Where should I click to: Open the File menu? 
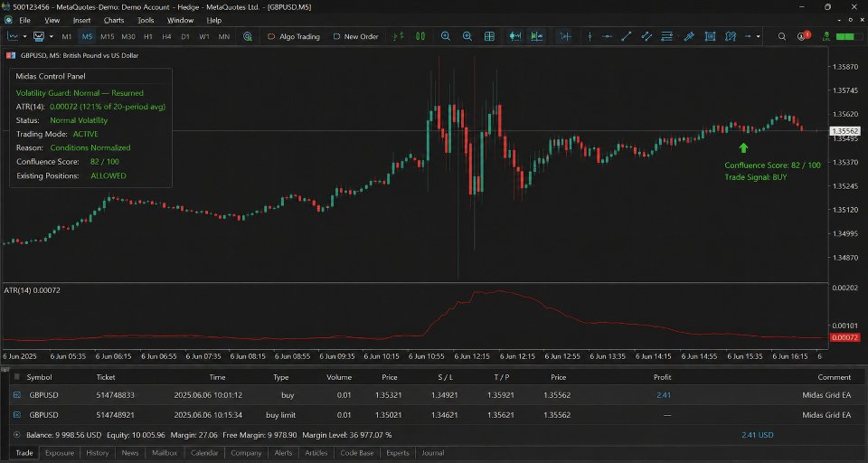pos(24,20)
